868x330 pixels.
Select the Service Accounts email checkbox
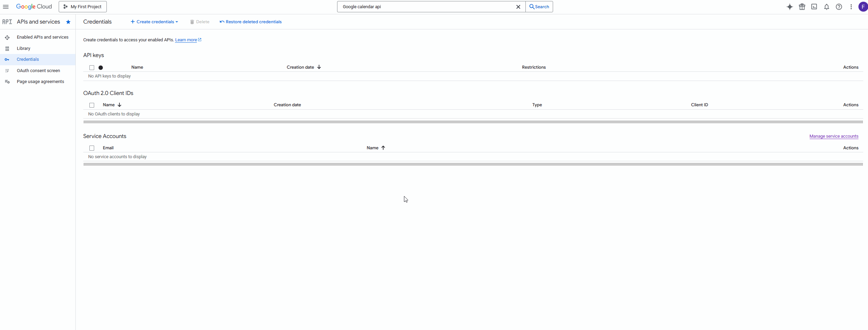click(91, 148)
